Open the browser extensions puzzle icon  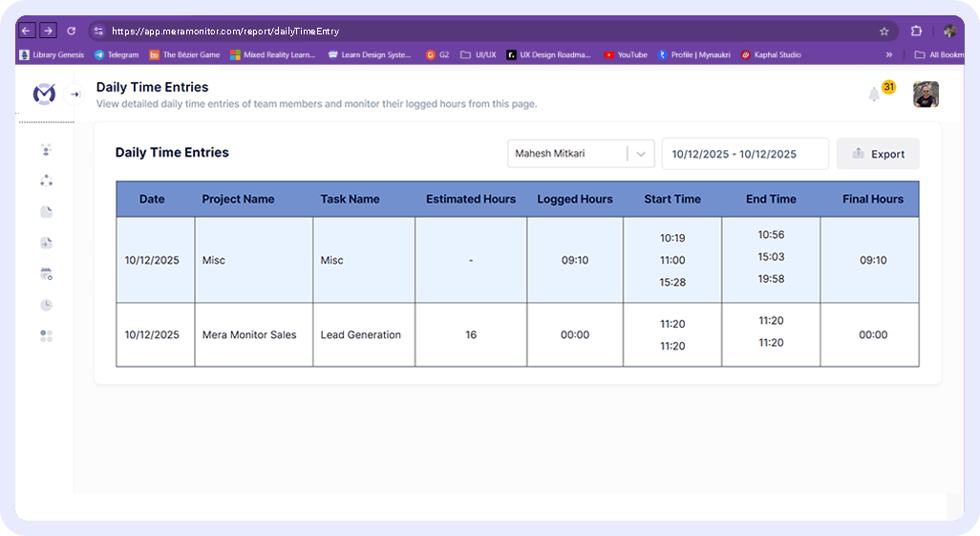[x=916, y=31]
